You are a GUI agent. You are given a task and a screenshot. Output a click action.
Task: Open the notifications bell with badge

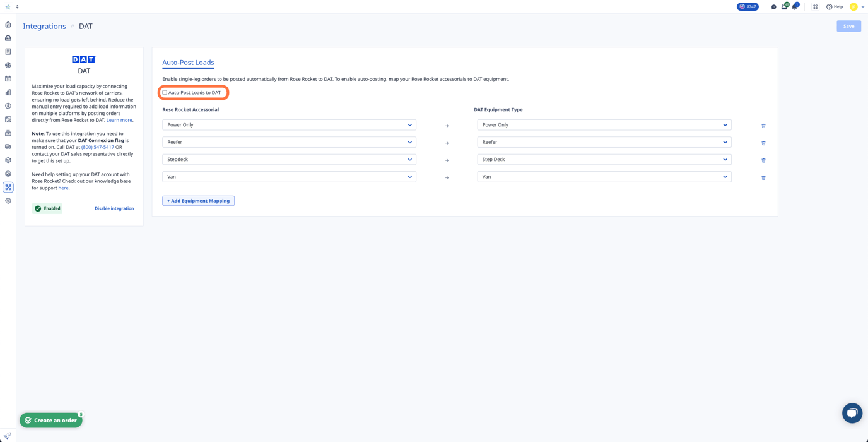pos(794,6)
